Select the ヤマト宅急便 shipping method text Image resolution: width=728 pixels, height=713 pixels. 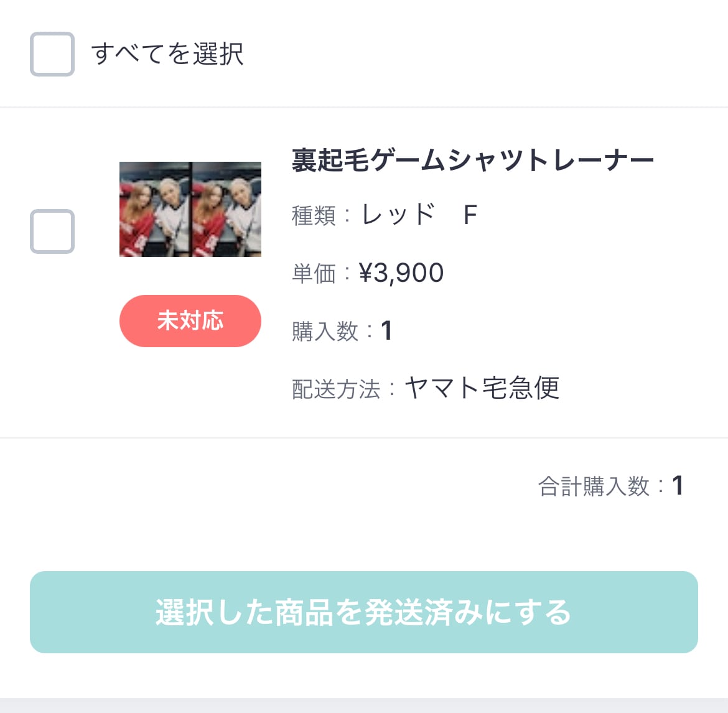point(482,388)
